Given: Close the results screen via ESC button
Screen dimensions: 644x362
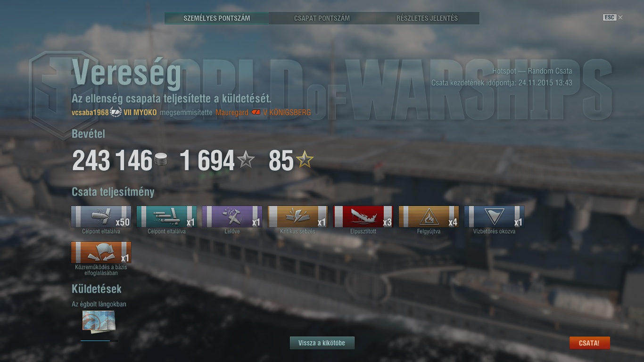Looking at the screenshot, I should (612, 17).
